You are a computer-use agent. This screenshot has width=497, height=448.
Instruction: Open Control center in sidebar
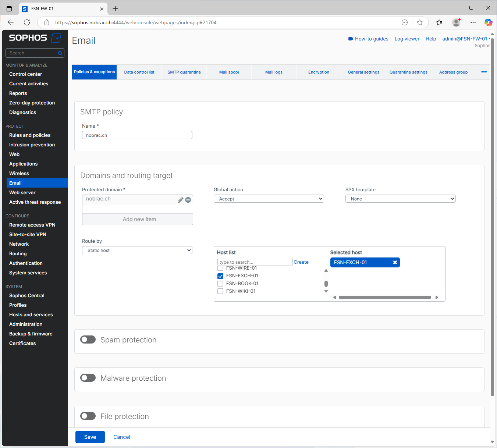(25, 74)
